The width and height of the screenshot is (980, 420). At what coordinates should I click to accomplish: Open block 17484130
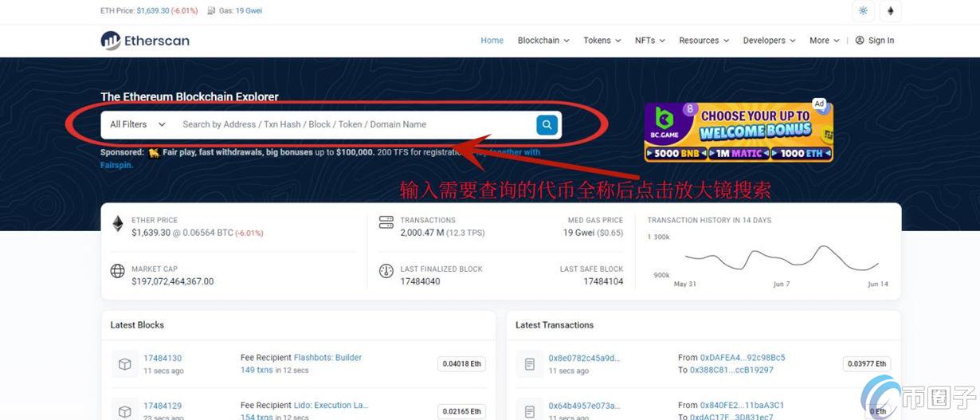coord(163,358)
